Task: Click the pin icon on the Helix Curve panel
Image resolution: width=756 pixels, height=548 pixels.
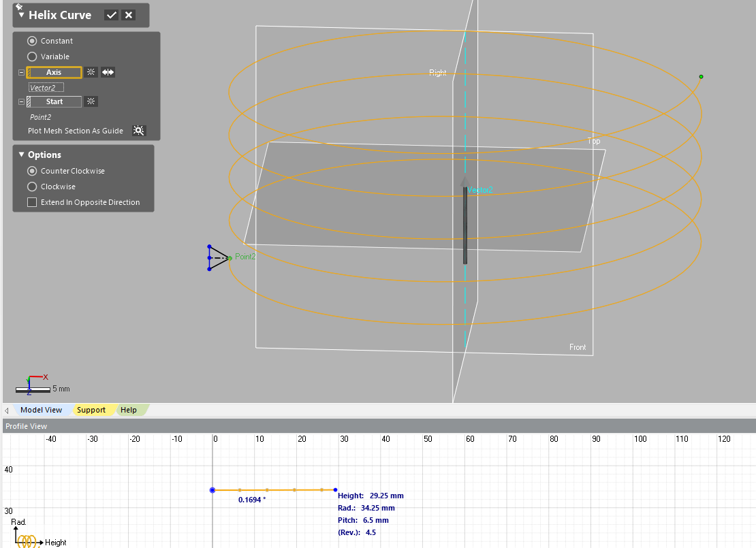Action: coord(19,5)
